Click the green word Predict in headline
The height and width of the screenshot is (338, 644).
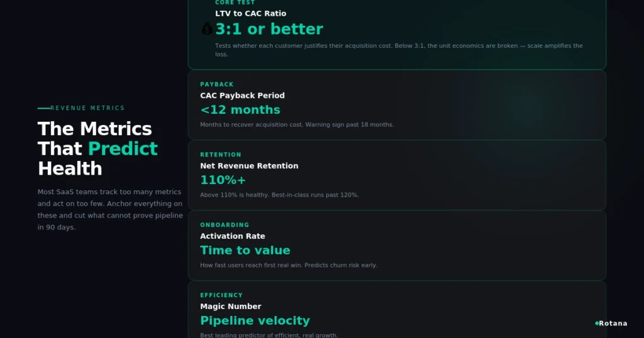123,148
